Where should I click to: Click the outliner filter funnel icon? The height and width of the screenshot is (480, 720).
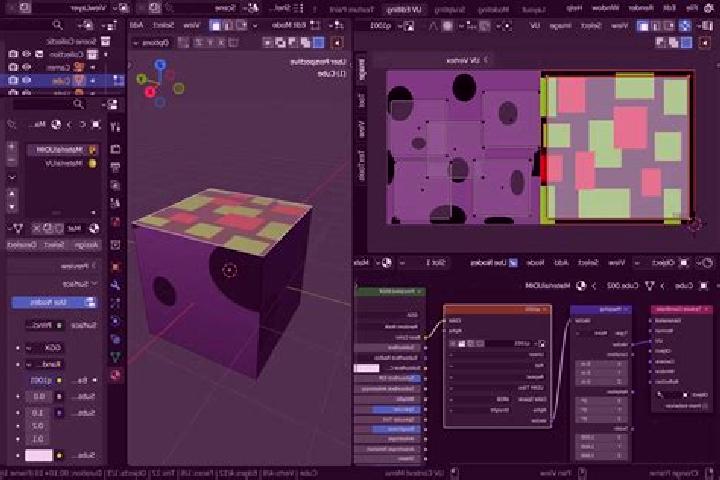coord(86,26)
